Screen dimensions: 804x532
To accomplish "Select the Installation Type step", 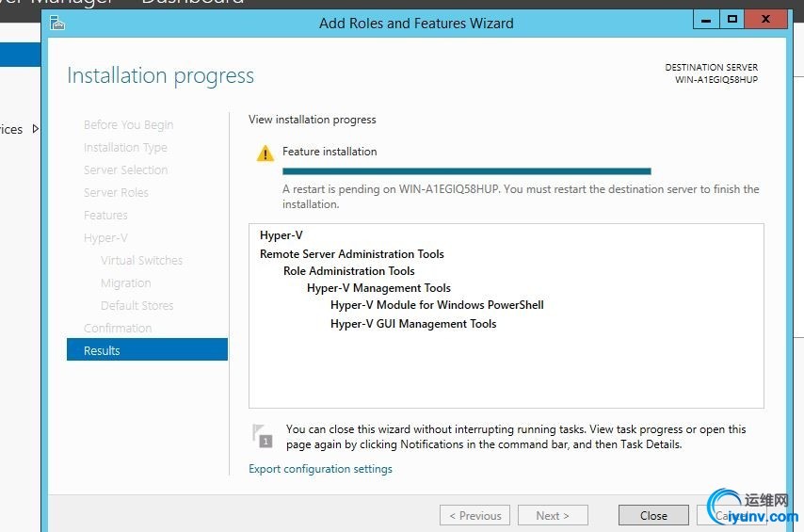I will pyautogui.click(x=125, y=147).
